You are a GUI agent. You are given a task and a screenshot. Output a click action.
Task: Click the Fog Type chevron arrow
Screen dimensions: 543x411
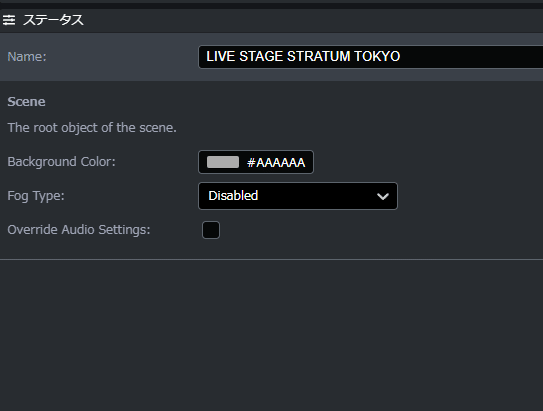tap(383, 197)
